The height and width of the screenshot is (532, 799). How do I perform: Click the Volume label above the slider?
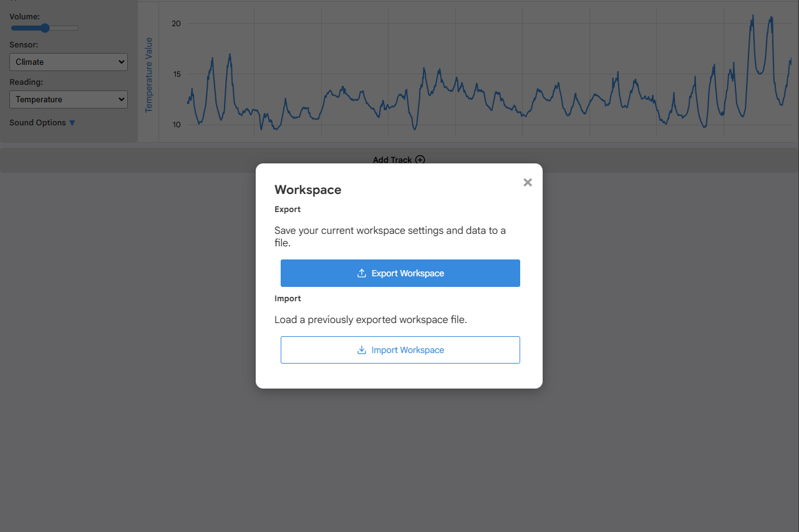pos(24,16)
